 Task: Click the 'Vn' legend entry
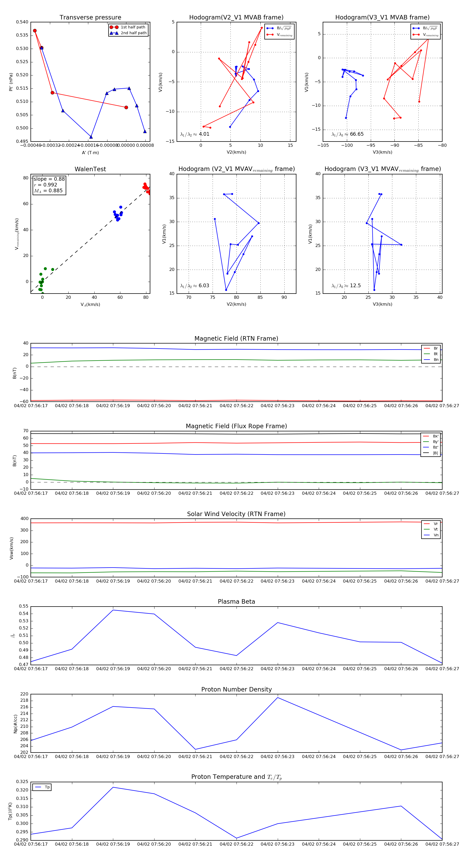click(431, 535)
